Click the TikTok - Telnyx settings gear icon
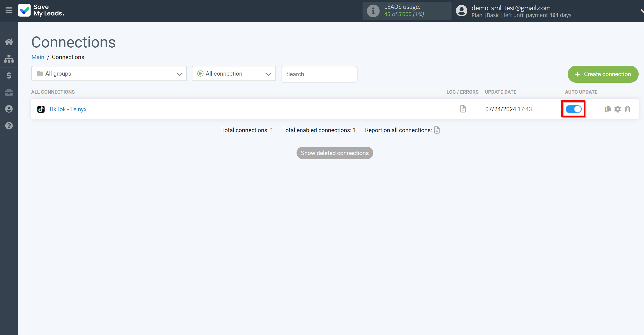Screen dimensions: 644x335 point(618,109)
